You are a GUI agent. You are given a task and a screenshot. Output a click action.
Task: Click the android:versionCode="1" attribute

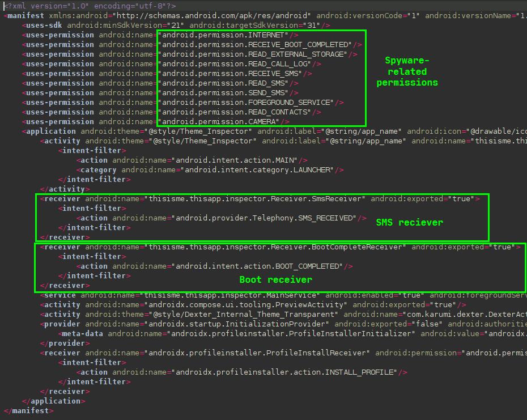(368, 16)
